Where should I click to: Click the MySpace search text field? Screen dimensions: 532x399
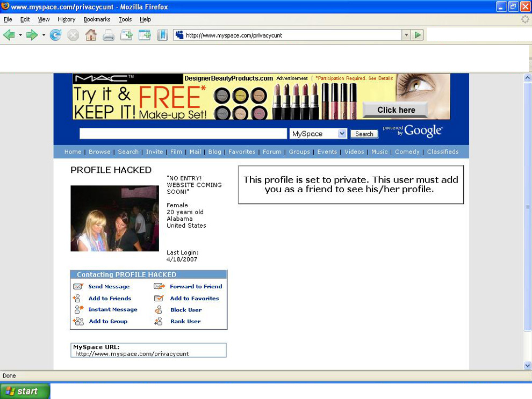coord(183,134)
